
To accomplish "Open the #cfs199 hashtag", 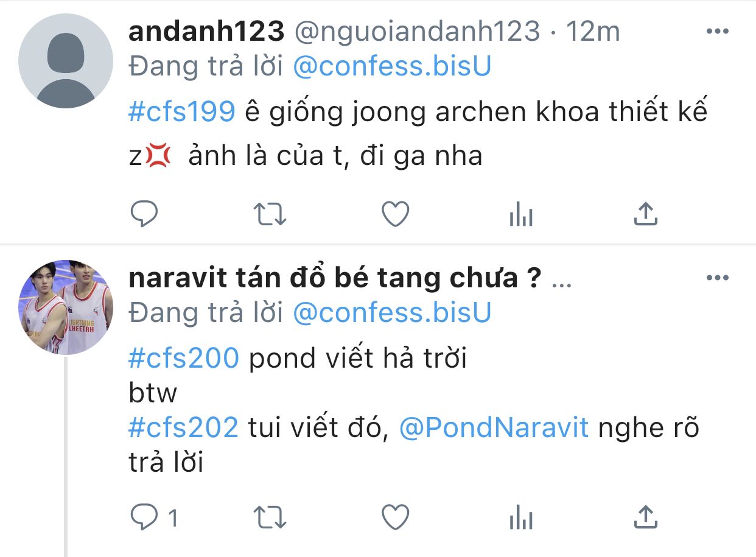I will 182,111.
